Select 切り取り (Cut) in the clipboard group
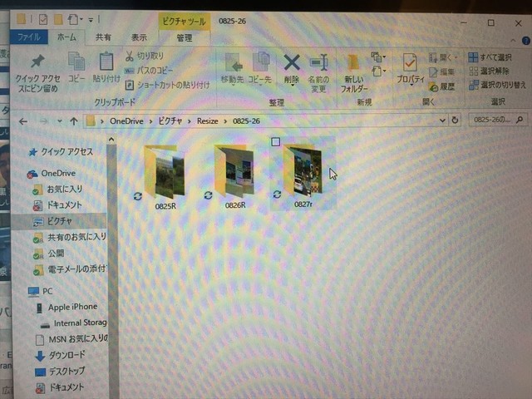Image resolution: width=532 pixels, height=399 pixels. pos(145,56)
